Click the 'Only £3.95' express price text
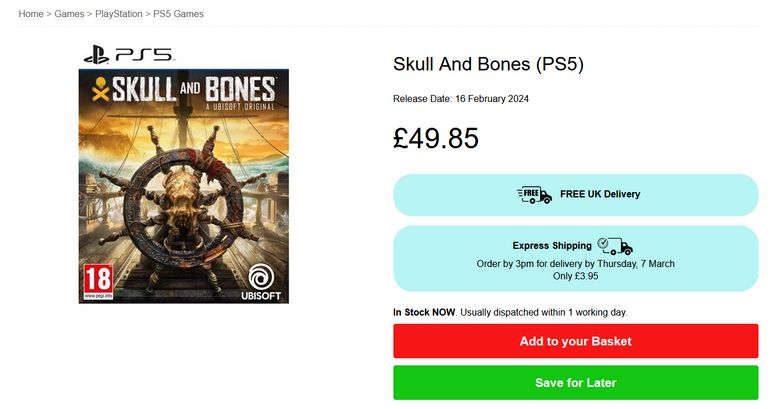The width and height of the screenshot is (770, 409). pos(575,276)
